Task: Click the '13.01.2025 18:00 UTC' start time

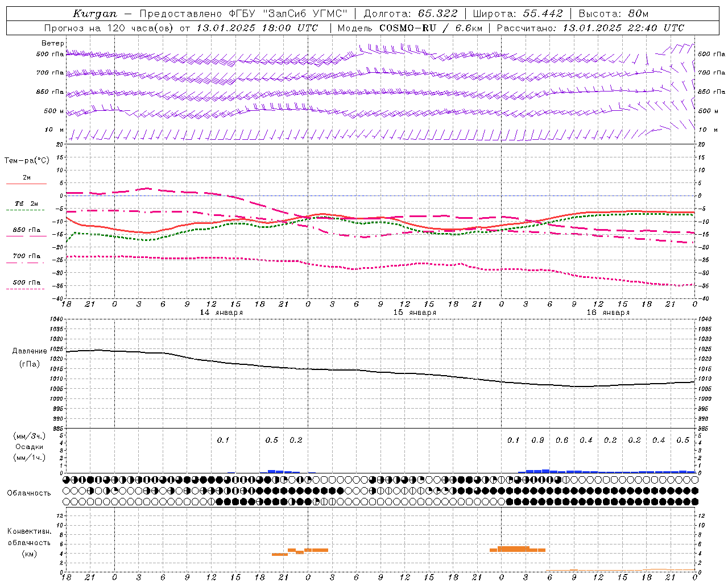Action: click(x=257, y=28)
